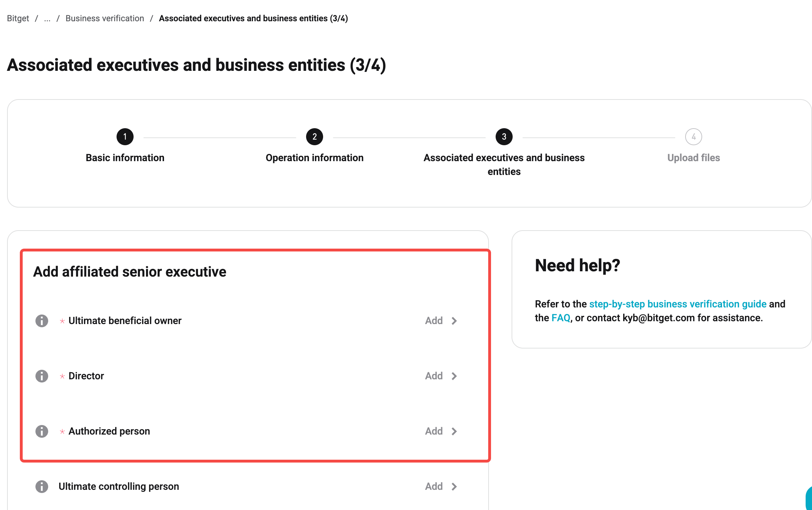Screen dimensions: 812x510
Task: Click step 2 circle in progress bar
Action: [x=315, y=137]
